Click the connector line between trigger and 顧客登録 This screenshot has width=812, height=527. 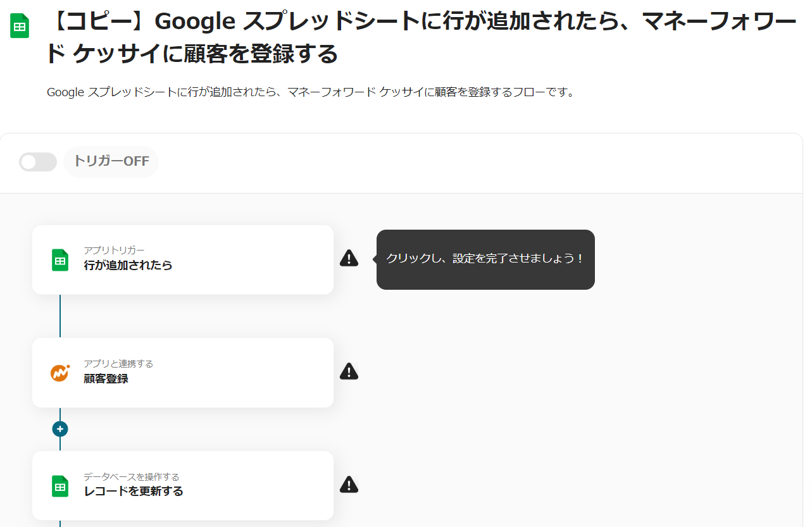[60, 316]
